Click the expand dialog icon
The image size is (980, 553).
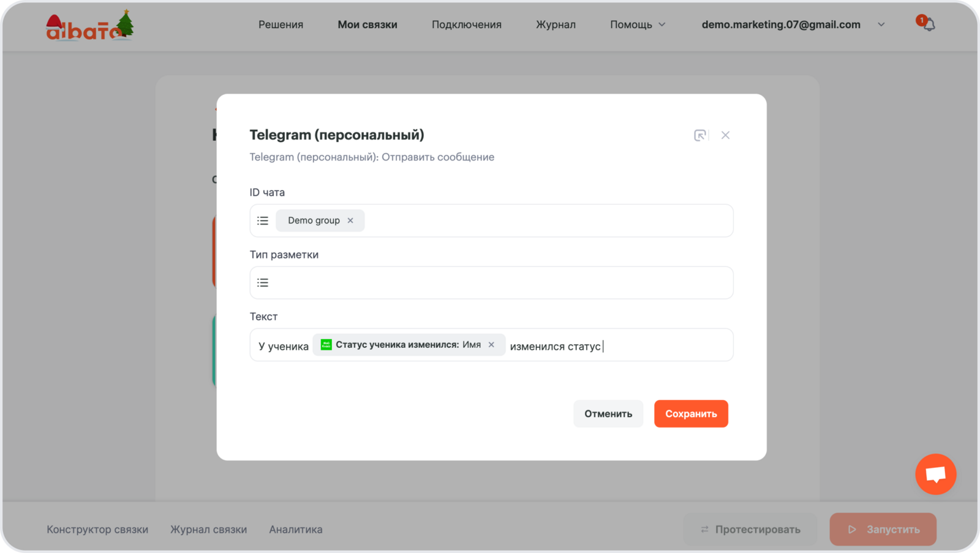[699, 135]
